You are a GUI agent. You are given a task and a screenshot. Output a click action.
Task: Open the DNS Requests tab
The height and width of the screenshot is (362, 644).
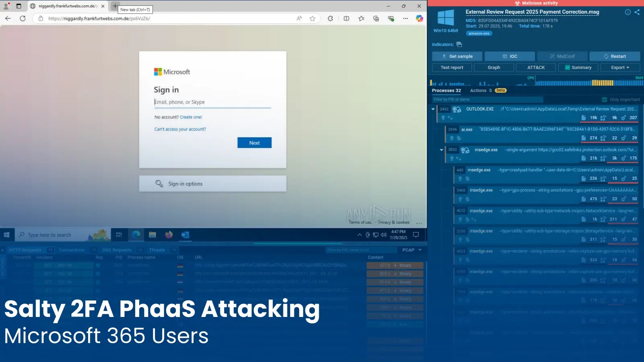pos(123,250)
